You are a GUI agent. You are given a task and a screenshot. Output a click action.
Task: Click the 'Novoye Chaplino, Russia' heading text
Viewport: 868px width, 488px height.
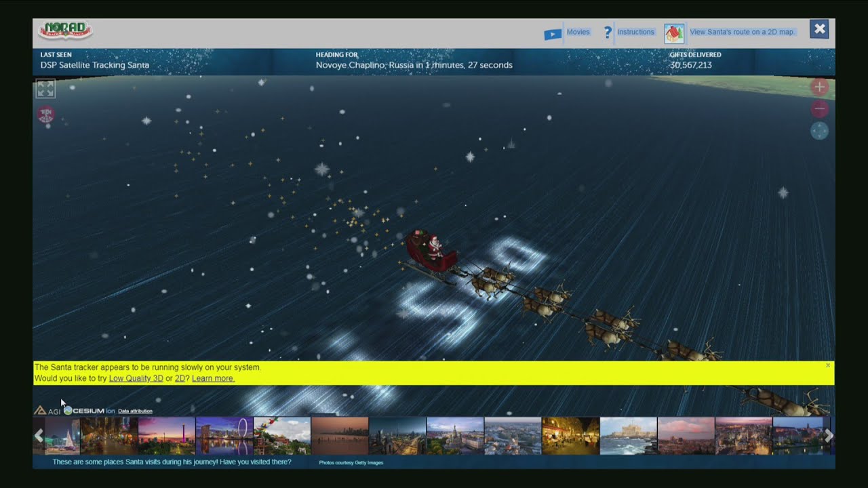365,66
